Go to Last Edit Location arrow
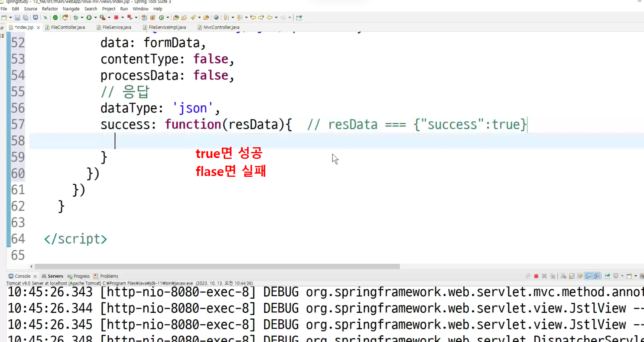 [253, 18]
